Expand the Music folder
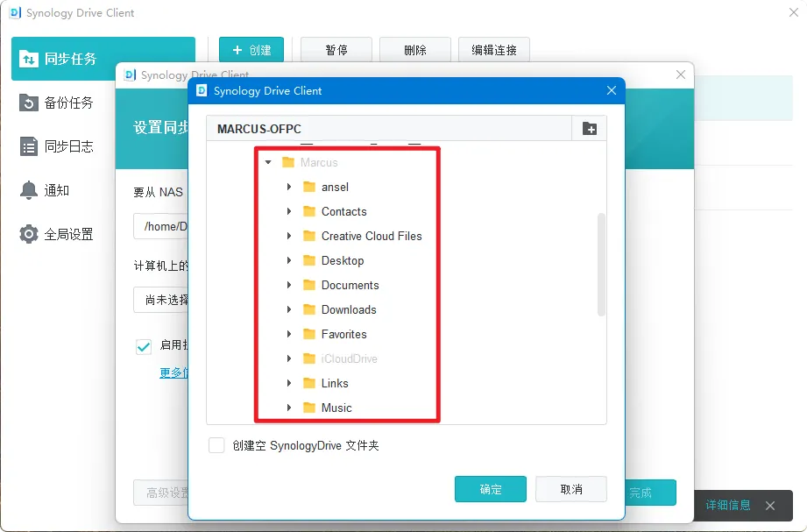The height and width of the screenshot is (532, 807). click(x=289, y=408)
